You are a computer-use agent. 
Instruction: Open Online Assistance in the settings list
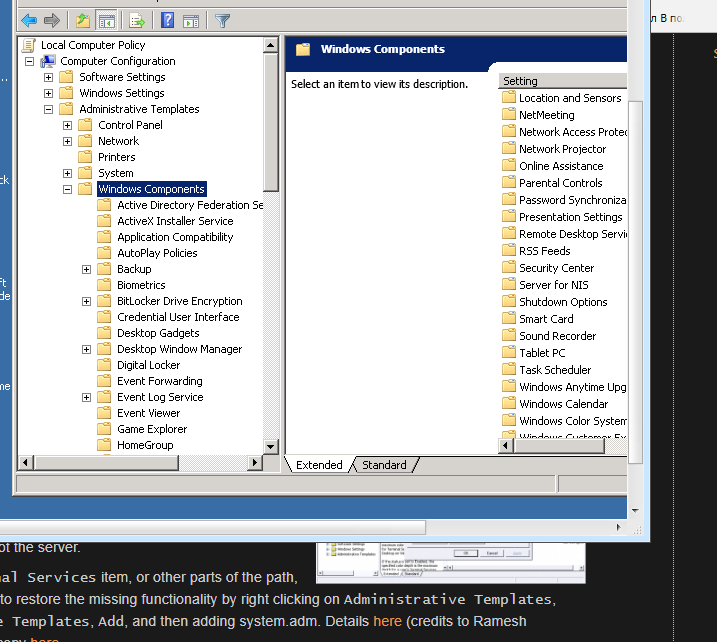pos(561,166)
